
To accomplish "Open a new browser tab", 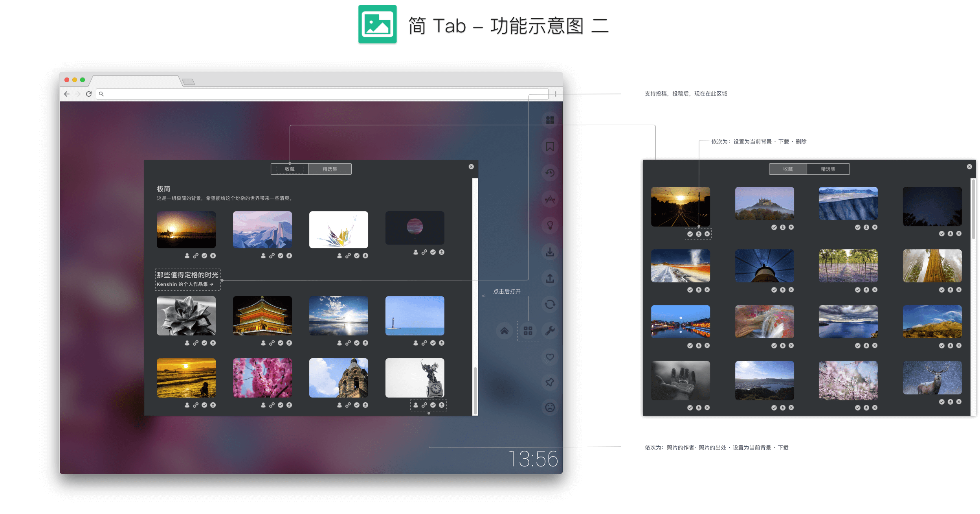I will 189,82.
